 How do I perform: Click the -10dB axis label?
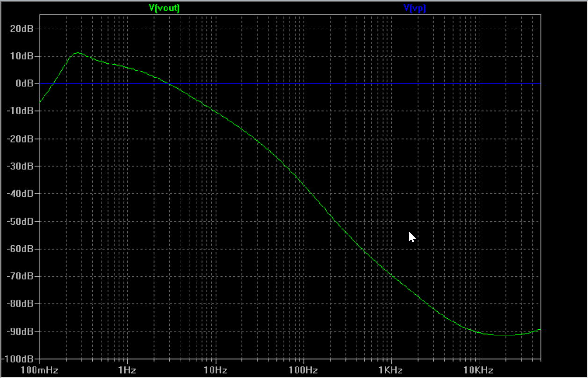tap(19, 111)
